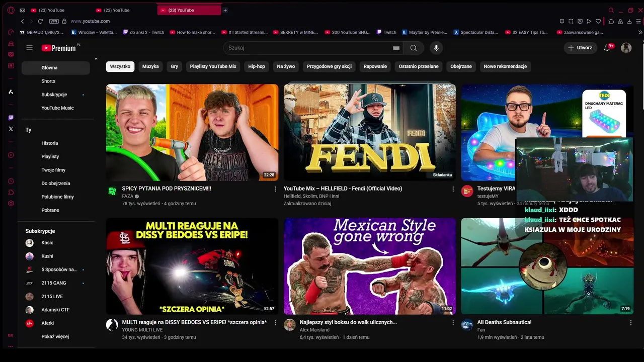Open Polubione filmy in the sidebar
The width and height of the screenshot is (644, 362).
(56, 197)
